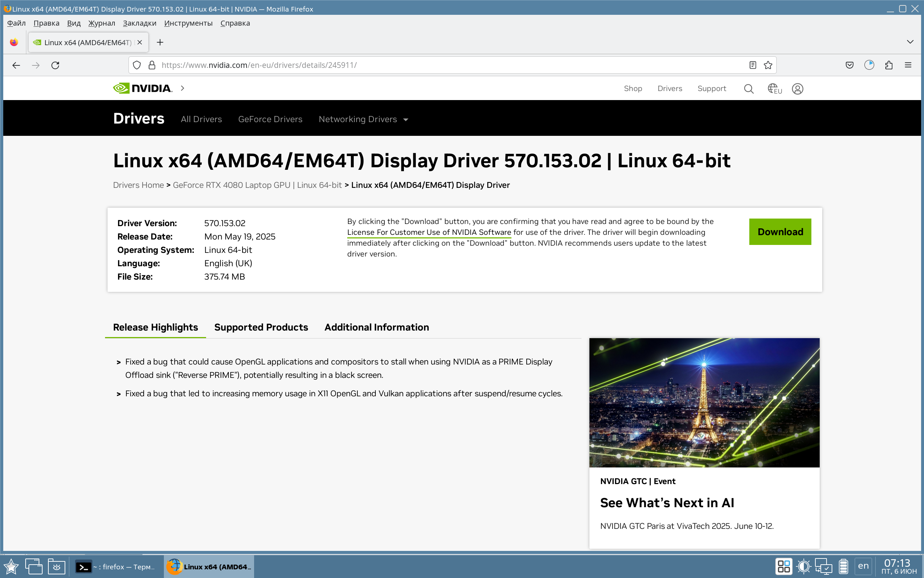Image resolution: width=924 pixels, height=578 pixels.
Task: Click the Firefox Linux x64 taskbar entry
Action: [x=209, y=566]
